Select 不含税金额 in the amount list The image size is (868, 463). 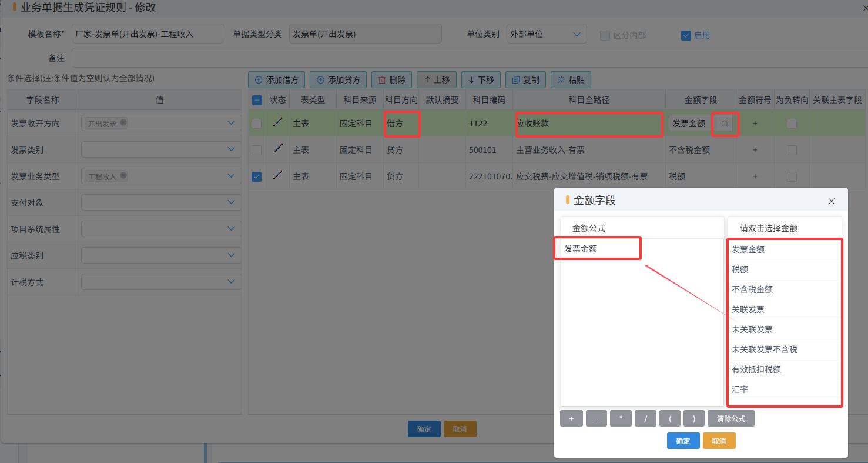click(784, 289)
